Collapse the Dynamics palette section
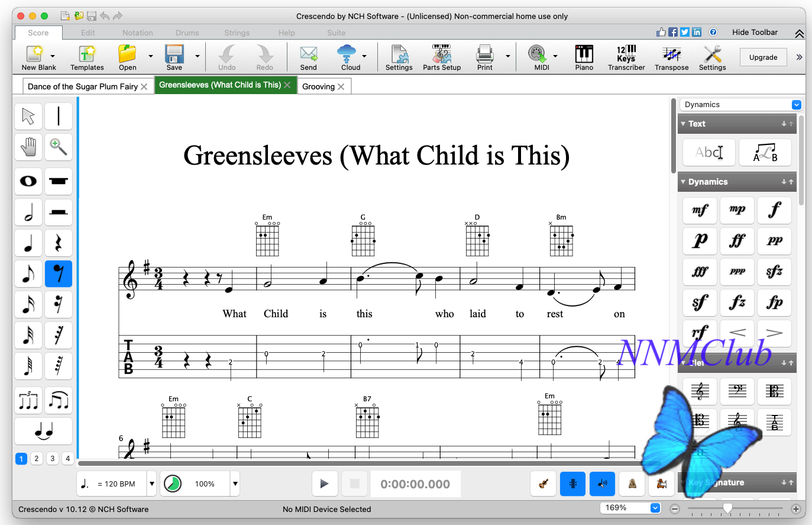Screen dimensions: 812x525 (683, 182)
